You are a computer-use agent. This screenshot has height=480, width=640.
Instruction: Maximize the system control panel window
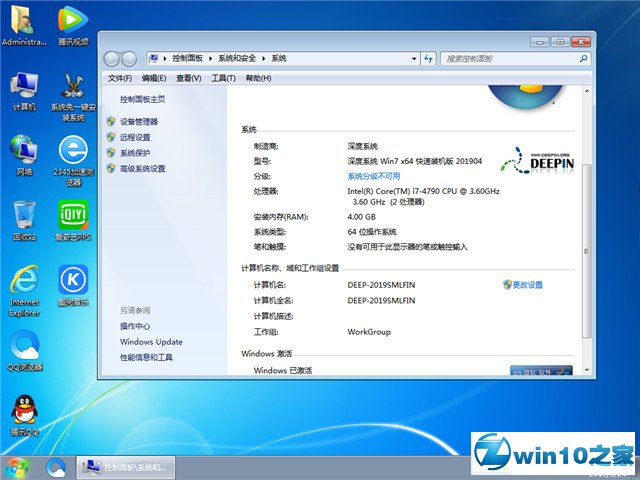coord(560,42)
